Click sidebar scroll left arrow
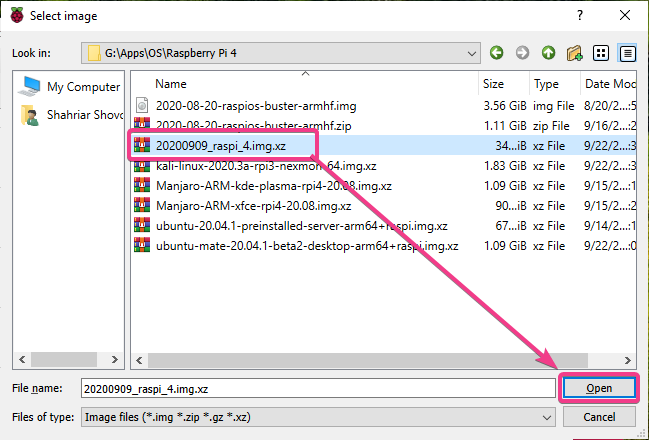Screen dimensions: 649x440 pyautogui.click(x=22, y=360)
